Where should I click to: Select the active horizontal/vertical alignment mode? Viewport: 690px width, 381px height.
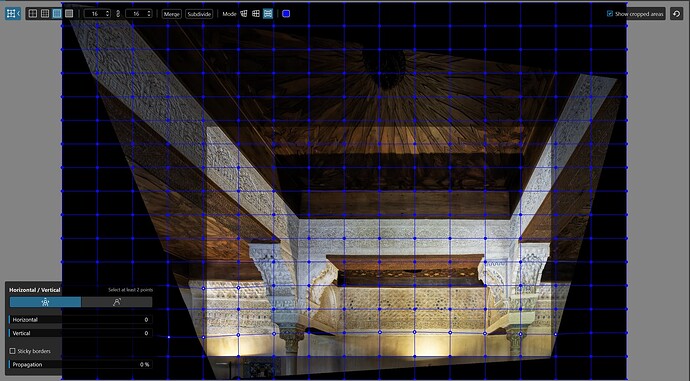(45, 302)
